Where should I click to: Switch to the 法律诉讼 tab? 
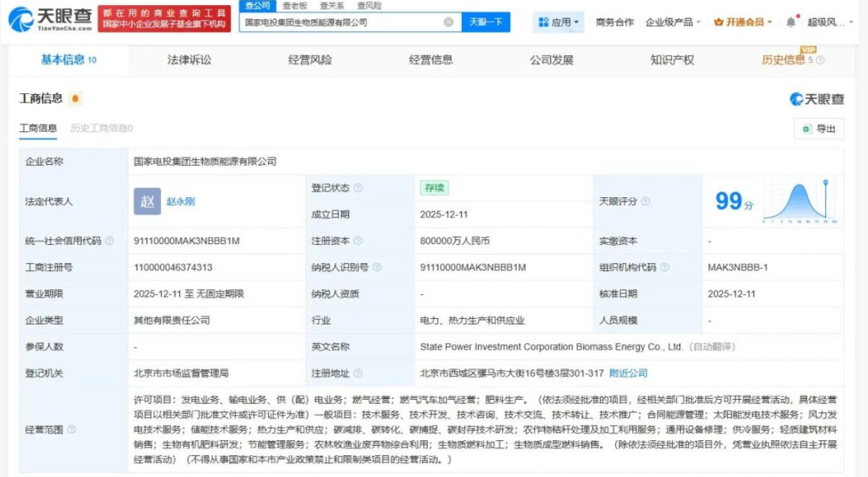pyautogui.click(x=189, y=60)
